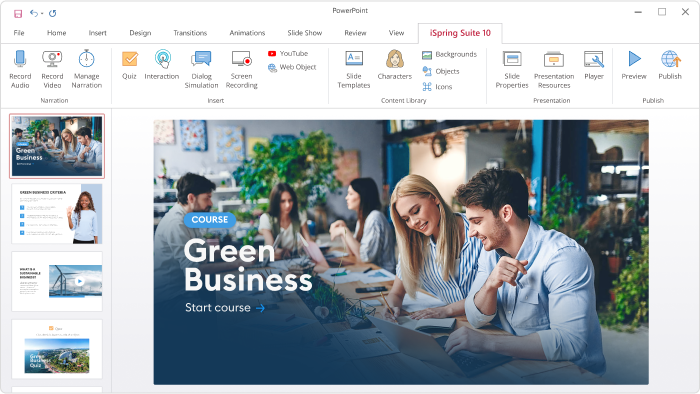Viewport: 700px width, 394px height.
Task: Open the undo history dropdown arrow
Action: [42, 14]
